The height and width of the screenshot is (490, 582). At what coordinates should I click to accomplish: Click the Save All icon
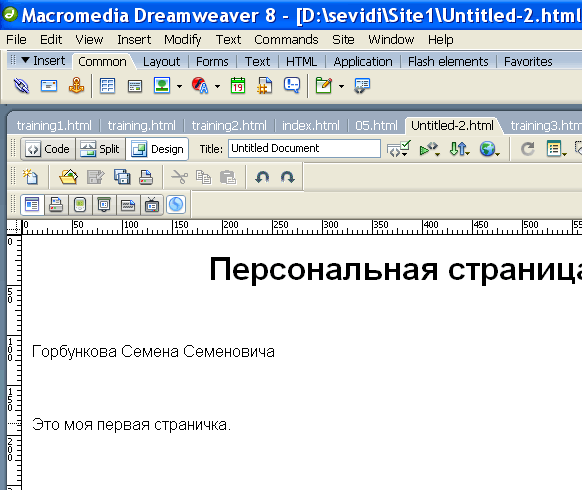click(122, 177)
